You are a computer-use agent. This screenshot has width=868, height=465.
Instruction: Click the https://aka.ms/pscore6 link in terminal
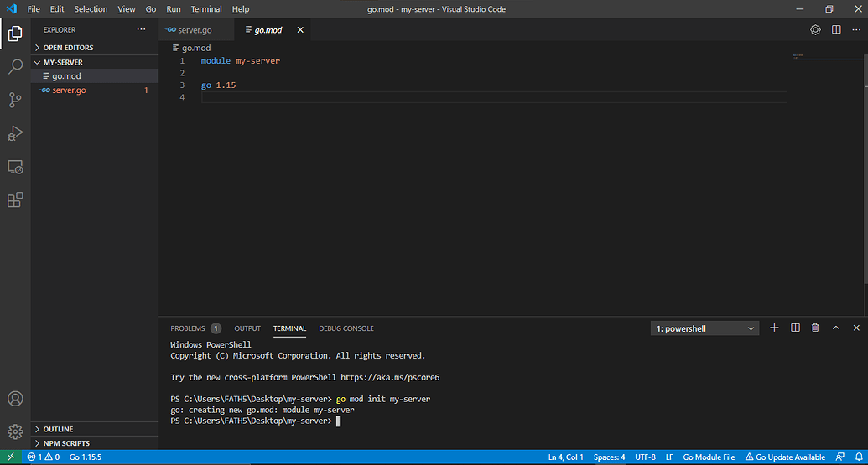click(x=390, y=377)
